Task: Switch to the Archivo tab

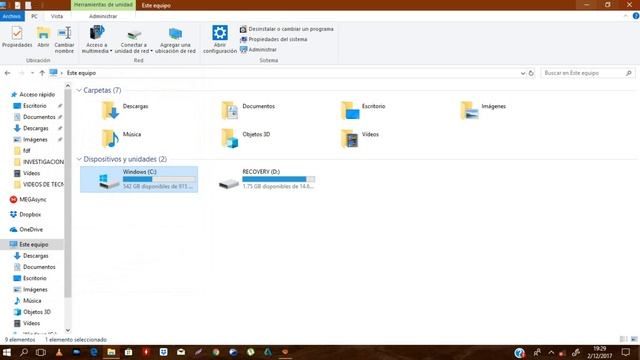Action: (12, 16)
